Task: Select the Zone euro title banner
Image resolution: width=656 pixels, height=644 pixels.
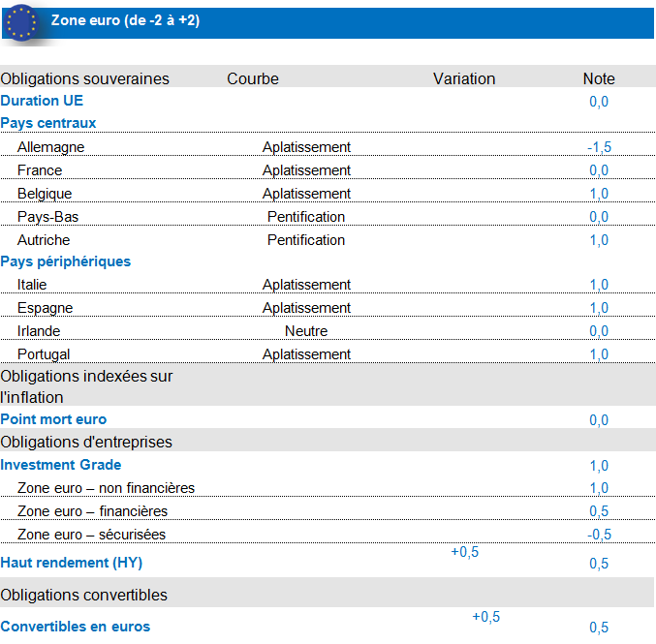Action: [x=126, y=21]
